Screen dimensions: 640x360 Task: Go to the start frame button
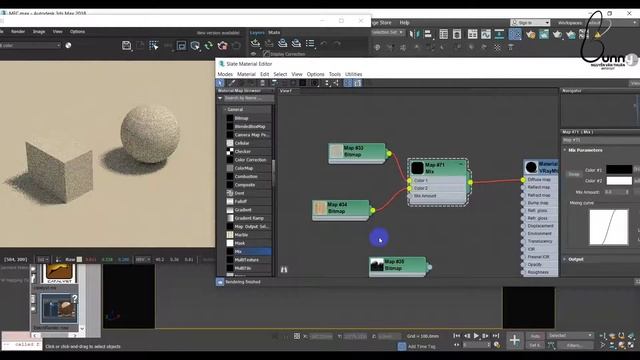tap(457, 336)
